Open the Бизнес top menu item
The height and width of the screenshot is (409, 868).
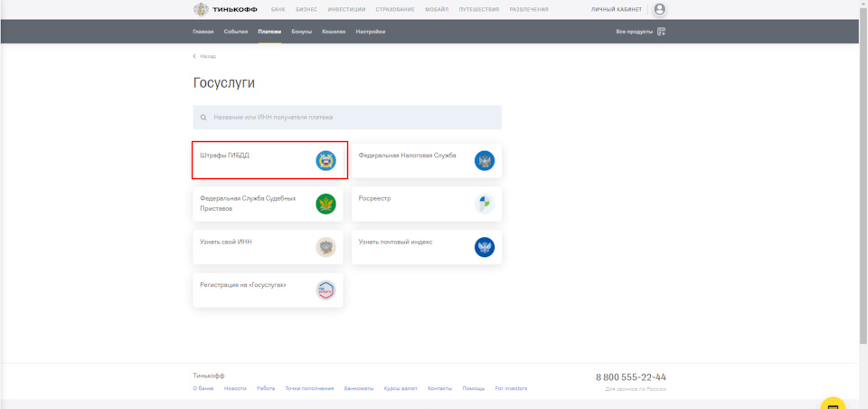point(307,9)
